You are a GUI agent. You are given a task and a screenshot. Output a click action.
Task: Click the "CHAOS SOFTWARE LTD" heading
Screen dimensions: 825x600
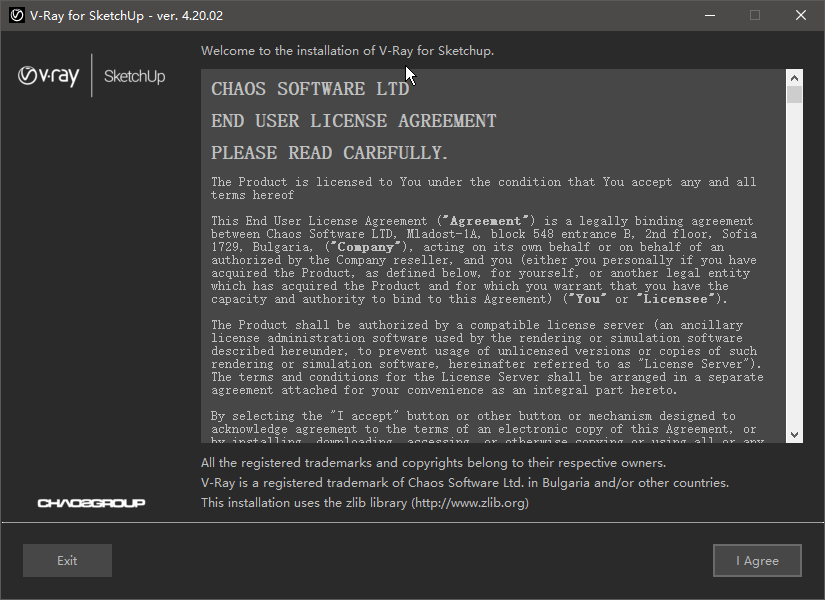(x=310, y=89)
